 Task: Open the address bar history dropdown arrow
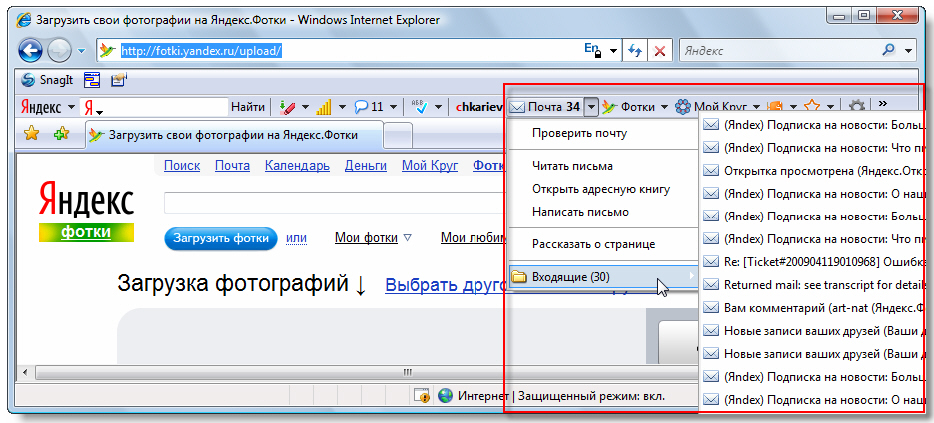point(613,51)
